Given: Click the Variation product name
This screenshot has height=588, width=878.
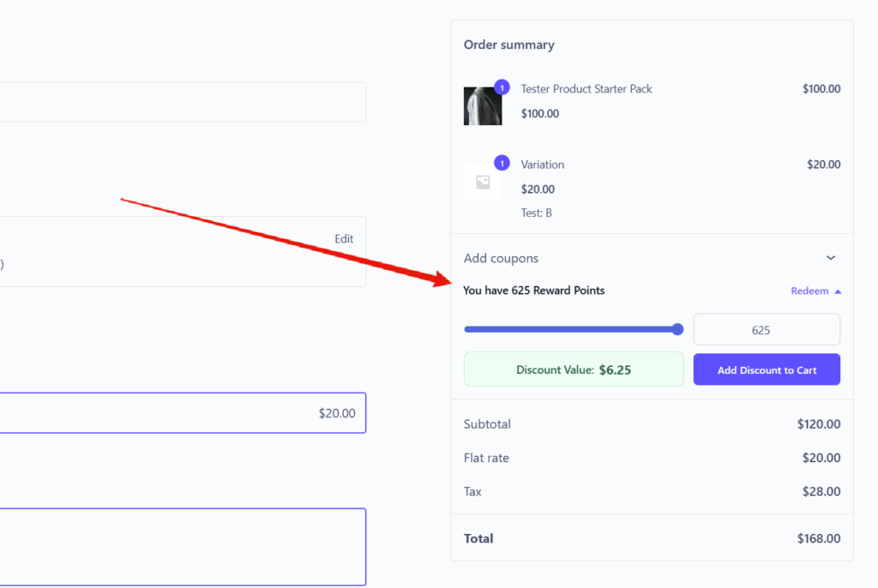Looking at the screenshot, I should (543, 165).
